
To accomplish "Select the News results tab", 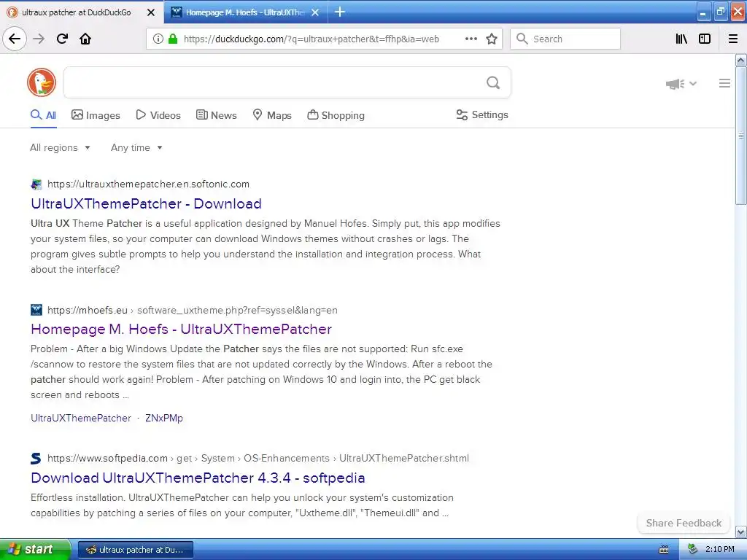I will [216, 115].
